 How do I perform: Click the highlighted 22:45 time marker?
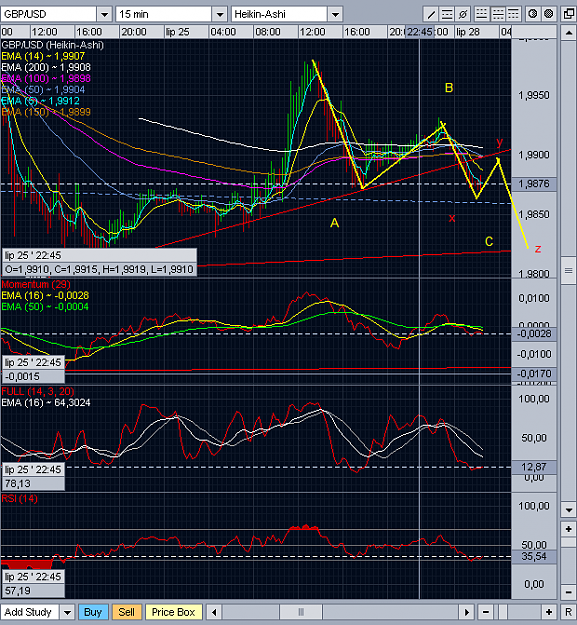[x=420, y=32]
